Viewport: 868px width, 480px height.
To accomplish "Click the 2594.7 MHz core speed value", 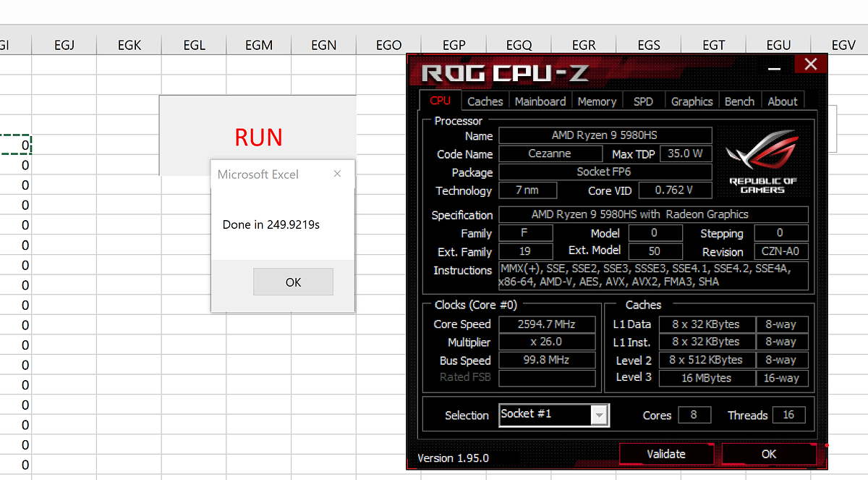I will tap(545, 324).
